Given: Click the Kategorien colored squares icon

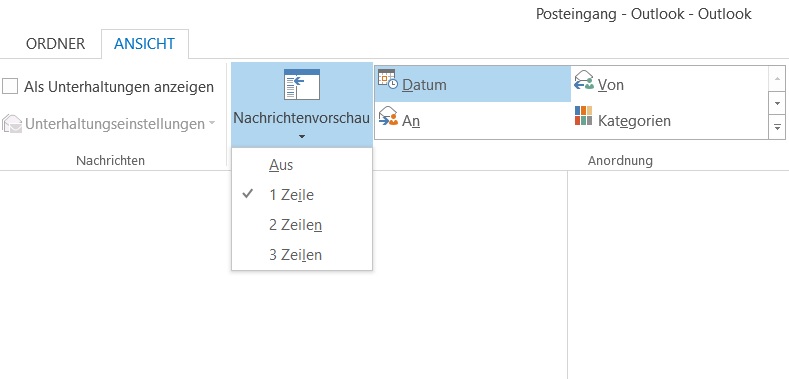Looking at the screenshot, I should (x=583, y=116).
